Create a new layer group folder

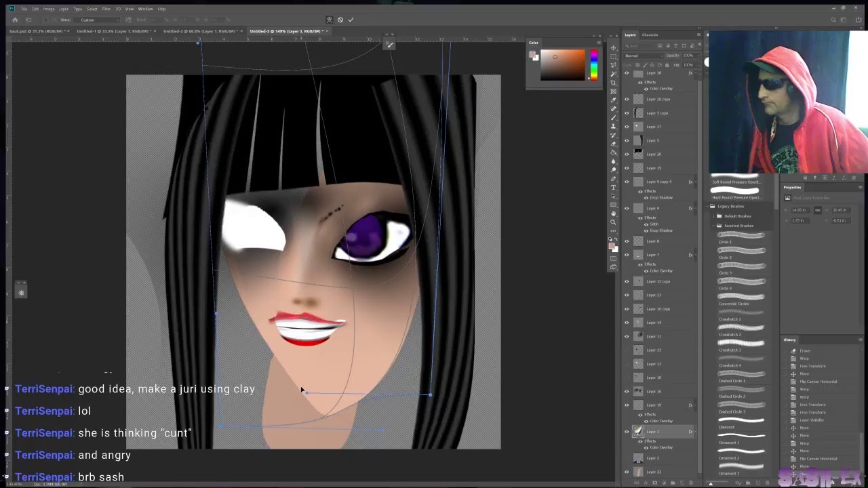(673, 483)
